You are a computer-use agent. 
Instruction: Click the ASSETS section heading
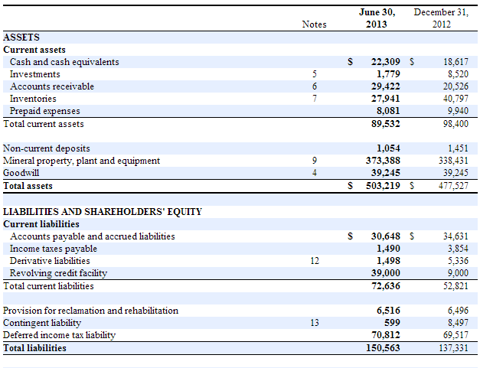coord(21,37)
